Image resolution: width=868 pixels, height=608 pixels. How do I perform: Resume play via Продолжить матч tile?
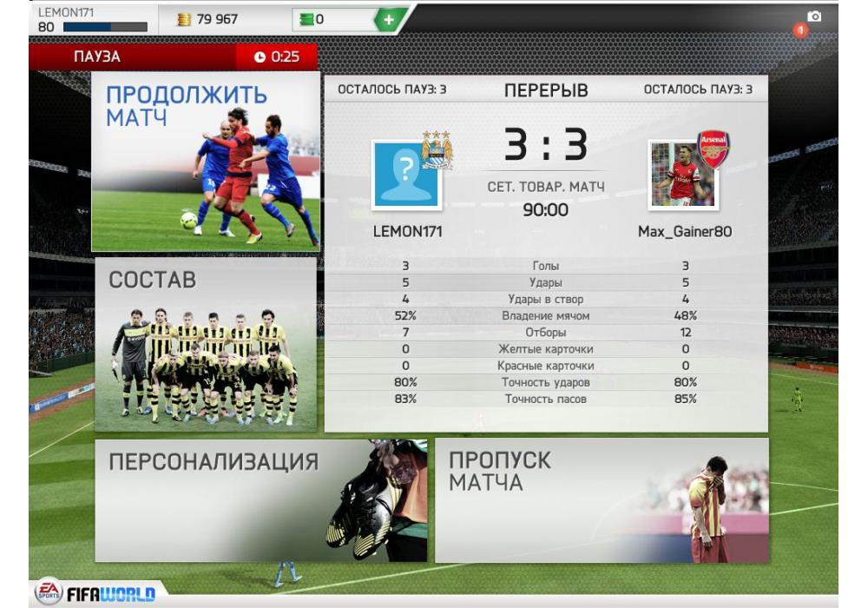point(206,162)
